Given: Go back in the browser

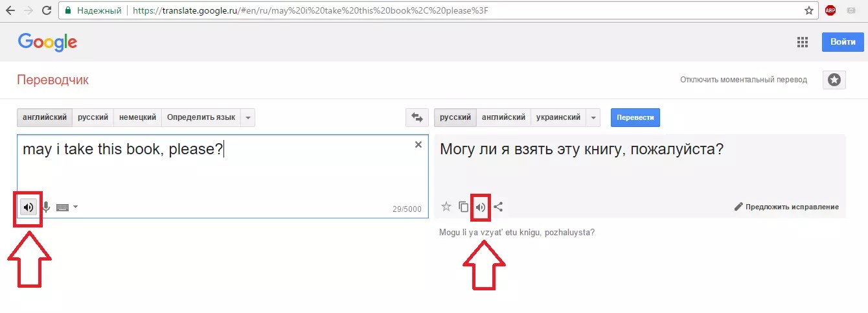Looking at the screenshot, I should tap(11, 10).
